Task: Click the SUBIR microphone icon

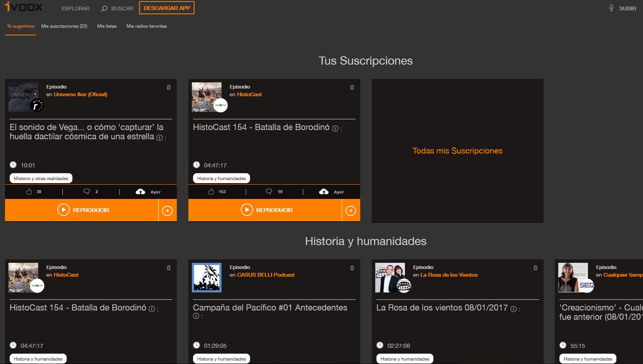Action: pyautogui.click(x=611, y=8)
